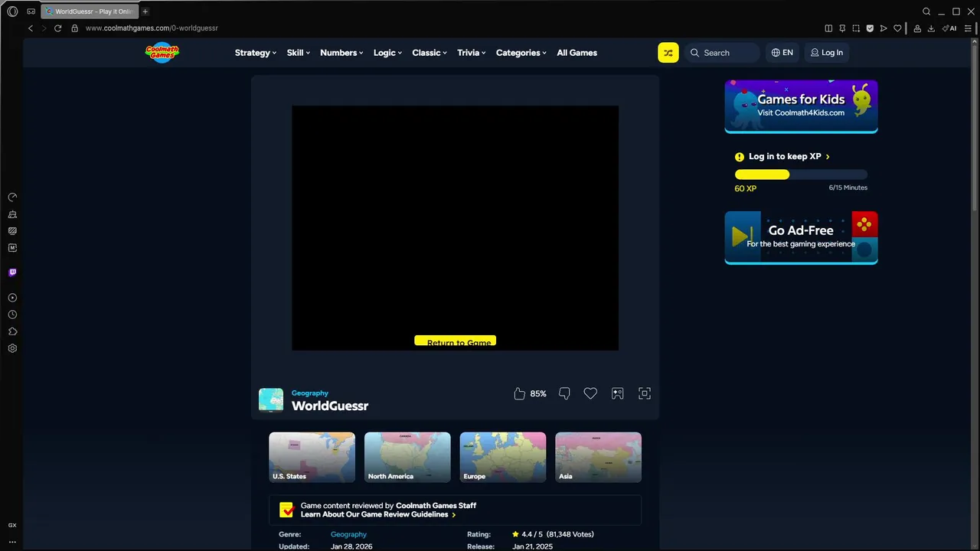
Task: Open the All Games page
Action: pyautogui.click(x=577, y=53)
